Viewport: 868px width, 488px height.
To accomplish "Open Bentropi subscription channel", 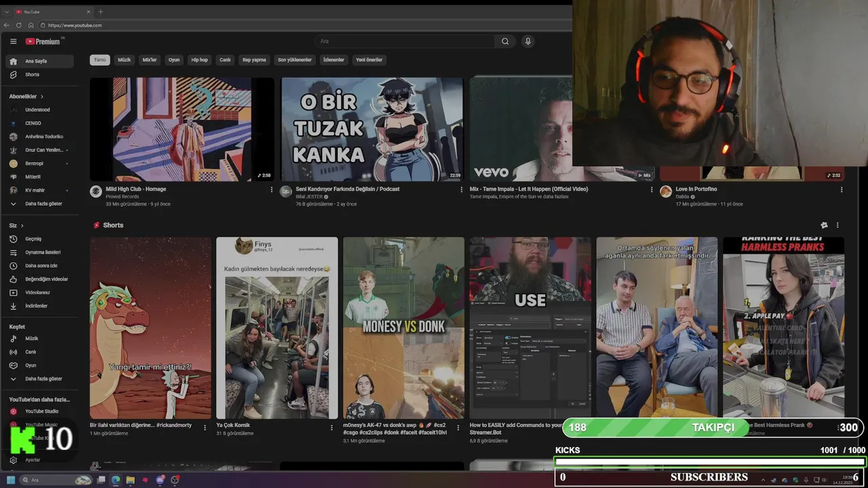I will click(39, 163).
